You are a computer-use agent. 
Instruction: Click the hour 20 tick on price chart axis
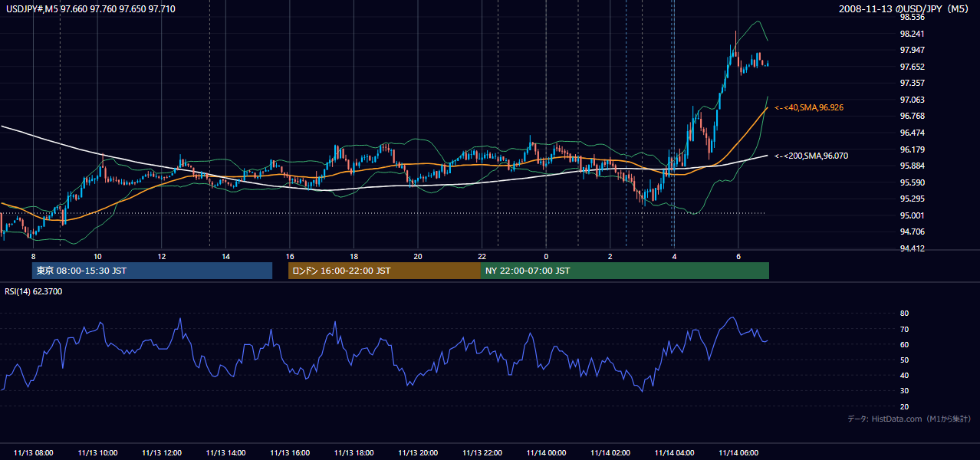(418, 255)
